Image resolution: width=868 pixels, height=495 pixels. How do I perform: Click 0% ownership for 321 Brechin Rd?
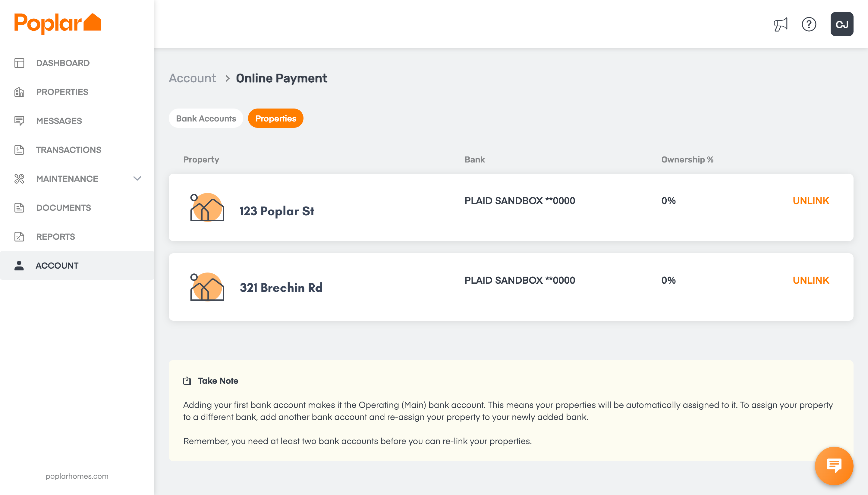[x=668, y=280]
